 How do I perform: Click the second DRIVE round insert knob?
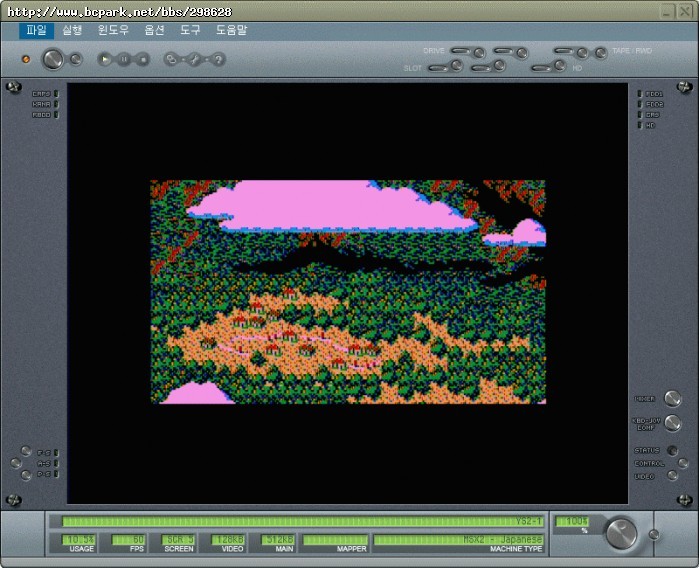tap(522, 54)
